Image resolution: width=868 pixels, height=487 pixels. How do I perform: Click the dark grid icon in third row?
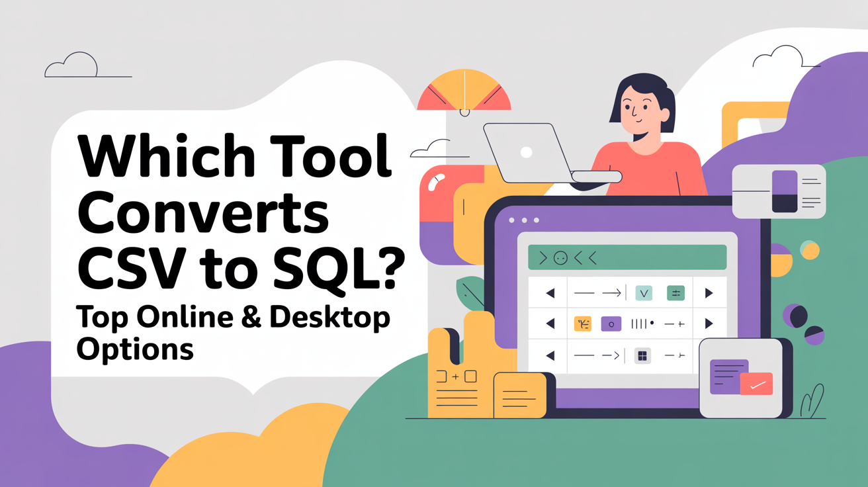(x=642, y=356)
